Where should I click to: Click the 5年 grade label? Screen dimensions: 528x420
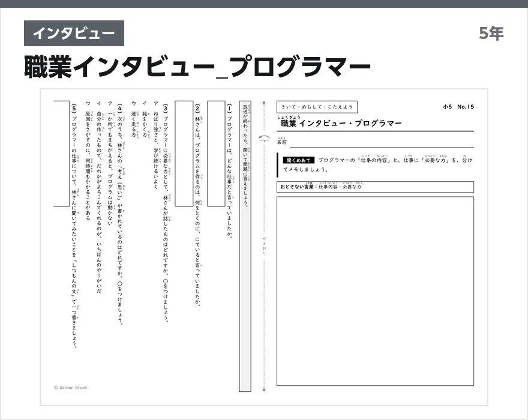491,33
